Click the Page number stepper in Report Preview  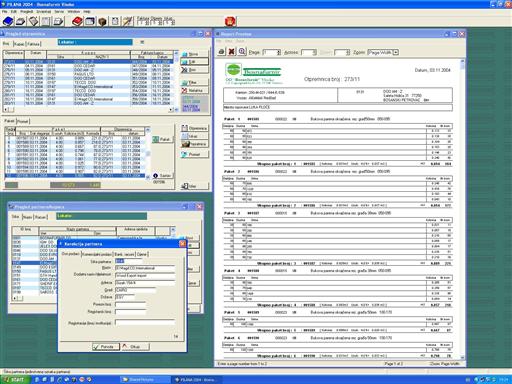[279, 52]
